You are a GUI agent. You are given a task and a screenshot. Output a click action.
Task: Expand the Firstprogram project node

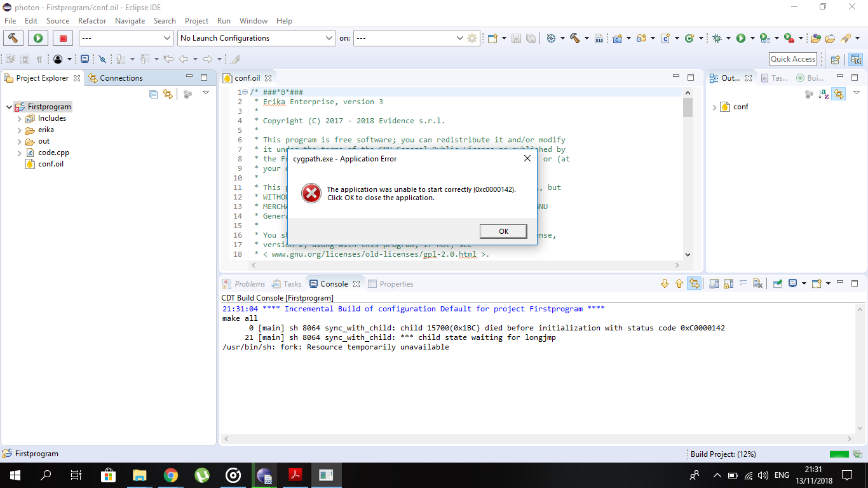point(8,107)
